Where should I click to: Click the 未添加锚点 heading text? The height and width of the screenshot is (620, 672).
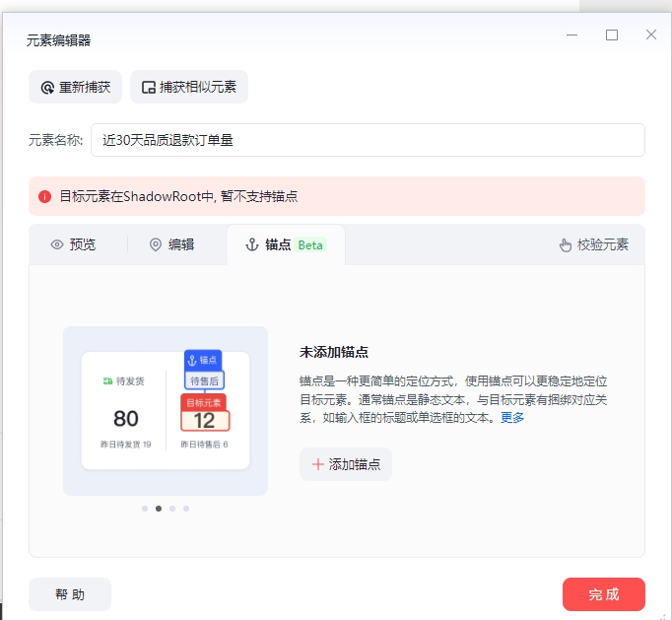(x=334, y=352)
